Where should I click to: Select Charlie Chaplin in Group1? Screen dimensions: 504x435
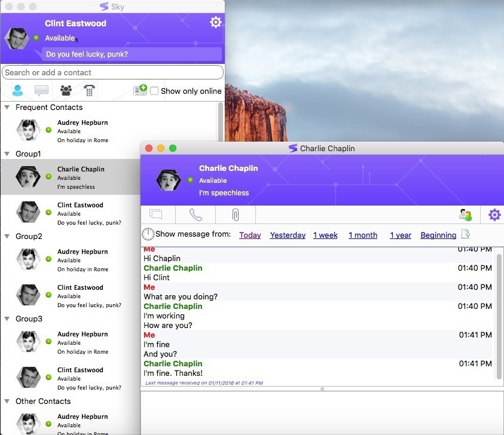(x=71, y=177)
